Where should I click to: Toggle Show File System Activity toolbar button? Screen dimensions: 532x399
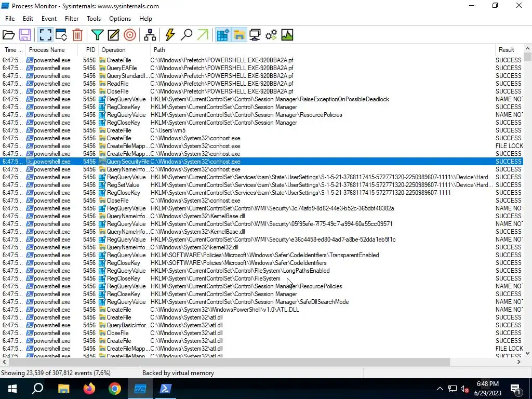point(239,35)
